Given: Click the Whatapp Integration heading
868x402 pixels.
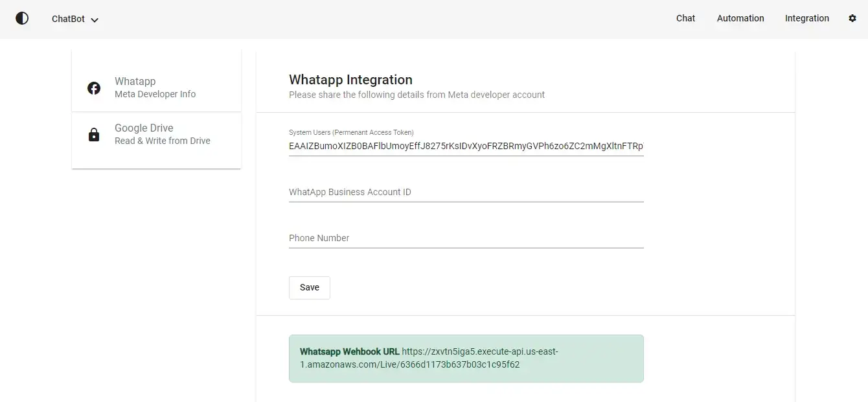Looking at the screenshot, I should point(350,80).
